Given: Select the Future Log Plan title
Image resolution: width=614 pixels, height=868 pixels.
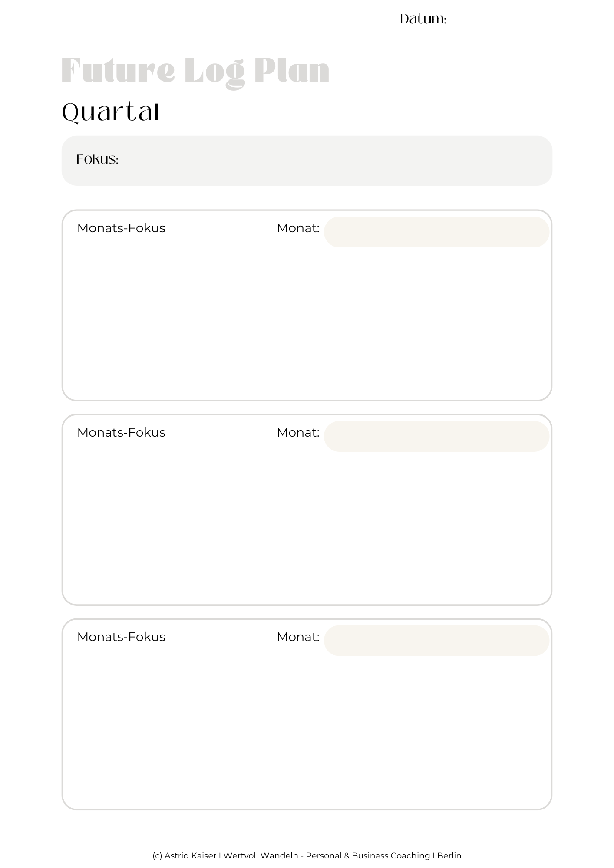Looking at the screenshot, I should 195,72.
